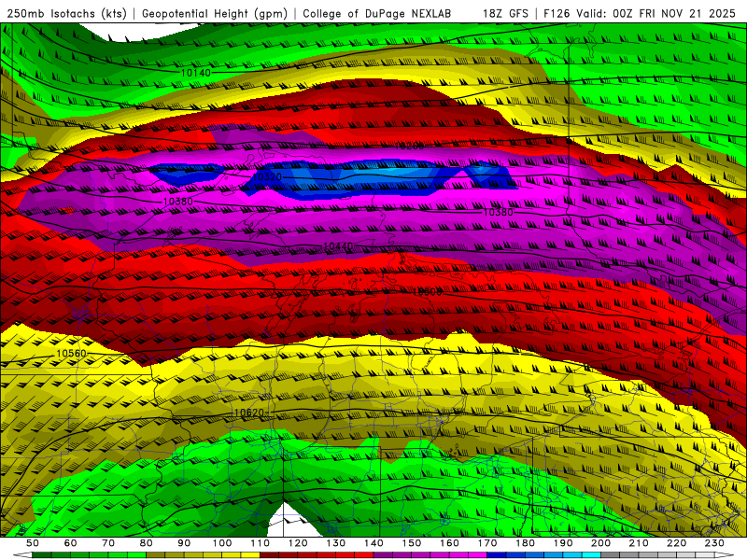Click the "Valid: 00Z FRI NOV 21 2025" text

pyautogui.click(x=656, y=14)
